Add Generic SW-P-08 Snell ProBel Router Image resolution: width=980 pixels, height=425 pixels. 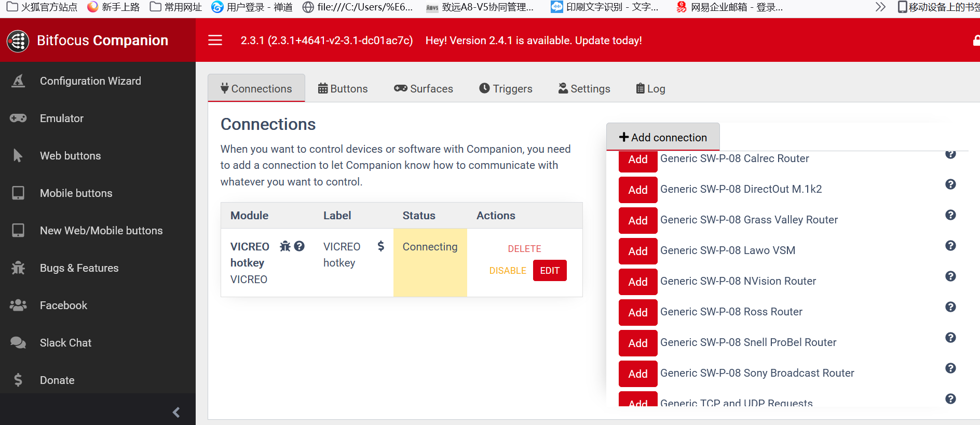638,343
